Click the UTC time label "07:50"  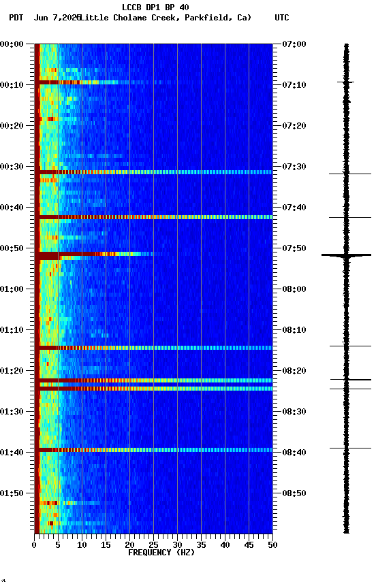(294, 248)
